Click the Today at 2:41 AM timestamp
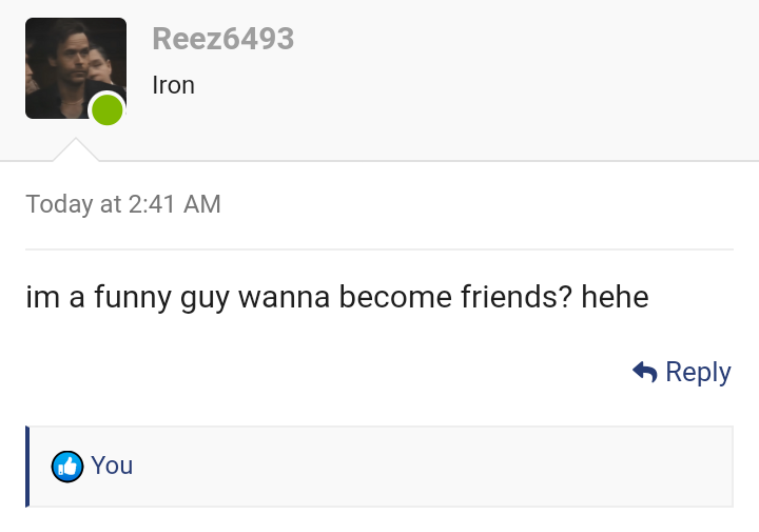The width and height of the screenshot is (759, 532). [x=123, y=204]
